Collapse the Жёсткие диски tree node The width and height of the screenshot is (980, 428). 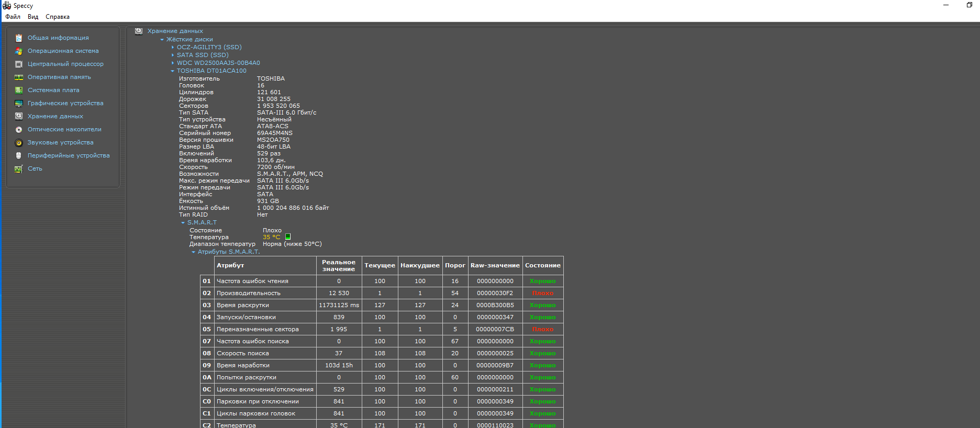[162, 40]
